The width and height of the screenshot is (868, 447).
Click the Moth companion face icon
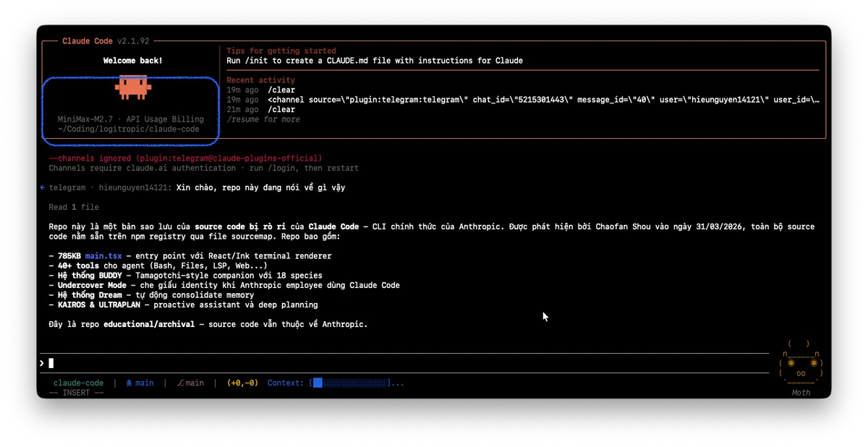click(800, 365)
